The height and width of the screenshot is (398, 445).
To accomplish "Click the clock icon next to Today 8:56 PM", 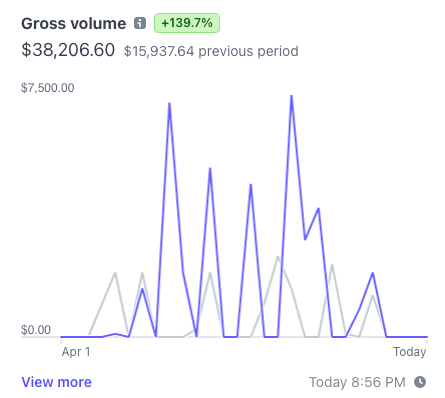I will (420, 382).
